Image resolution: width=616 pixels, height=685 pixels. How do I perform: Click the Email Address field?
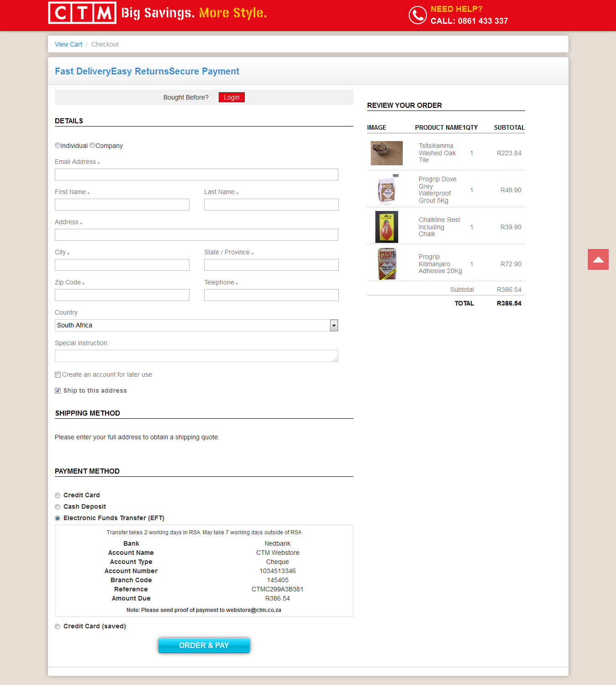196,174
